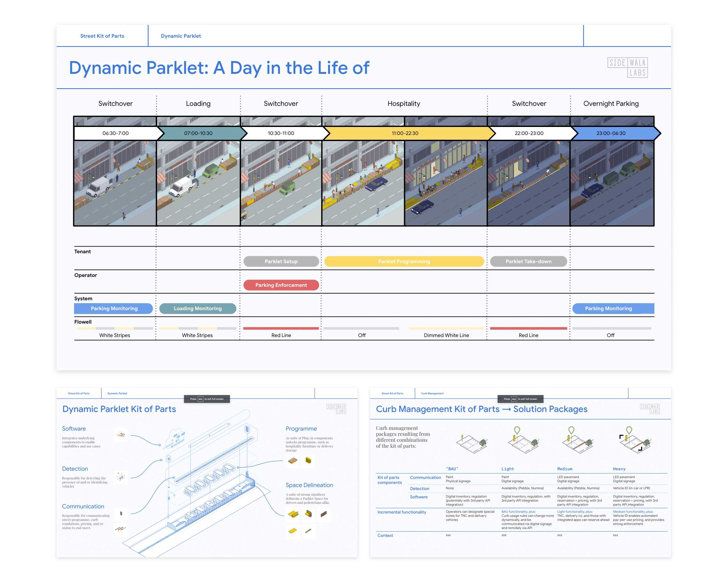Select the red-green Communication strip icon
This screenshot has height=582, width=728.
[x=121, y=529]
